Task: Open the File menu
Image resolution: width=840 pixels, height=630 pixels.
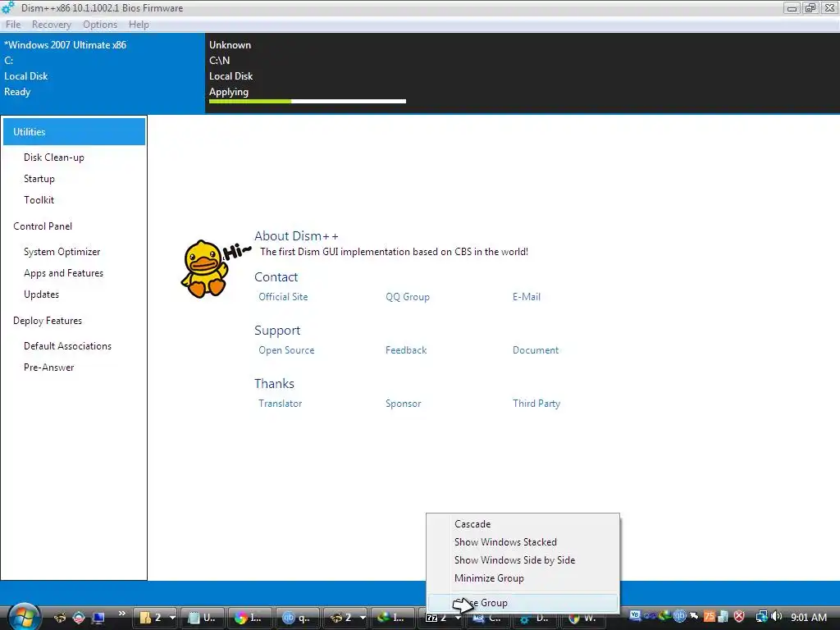Action: click(x=13, y=25)
